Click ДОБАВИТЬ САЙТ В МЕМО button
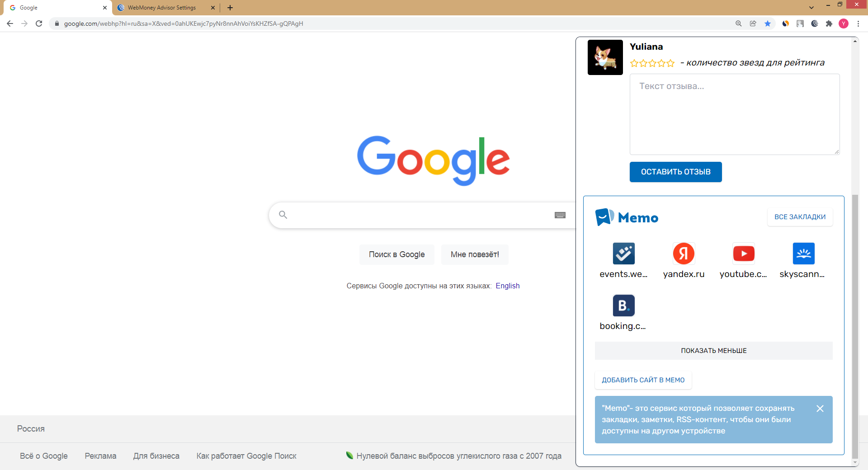 point(643,380)
